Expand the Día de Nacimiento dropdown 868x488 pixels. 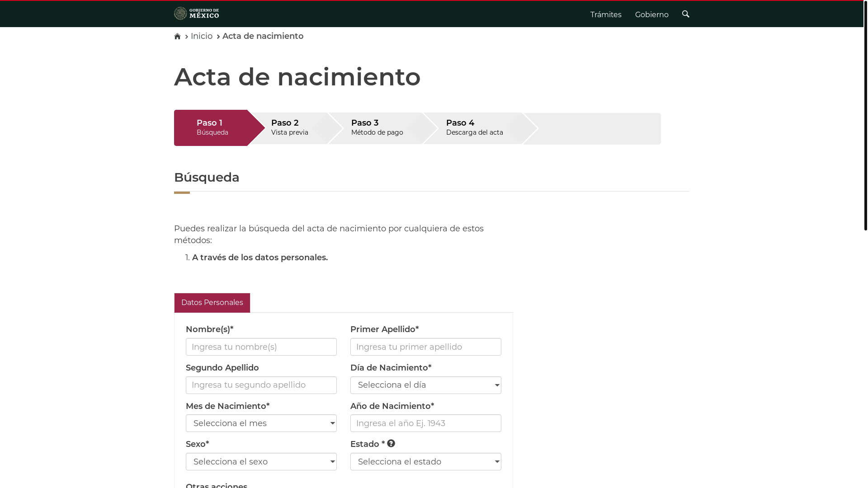(x=426, y=385)
